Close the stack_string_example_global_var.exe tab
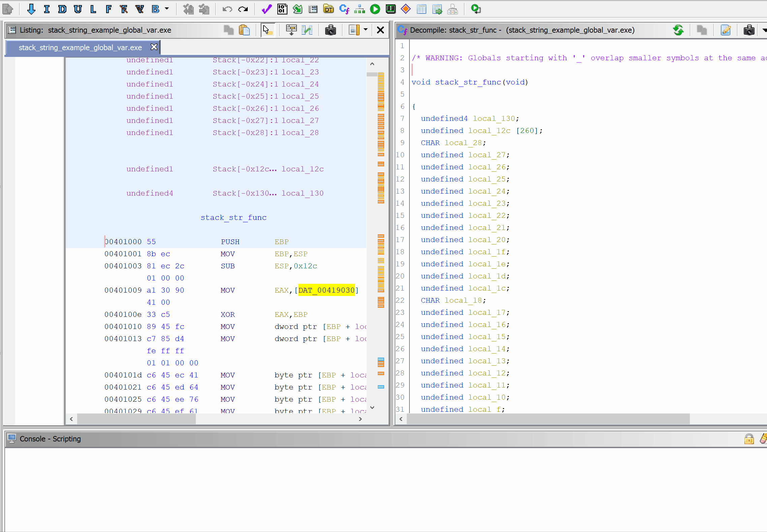The width and height of the screenshot is (767, 532). pyautogui.click(x=154, y=47)
